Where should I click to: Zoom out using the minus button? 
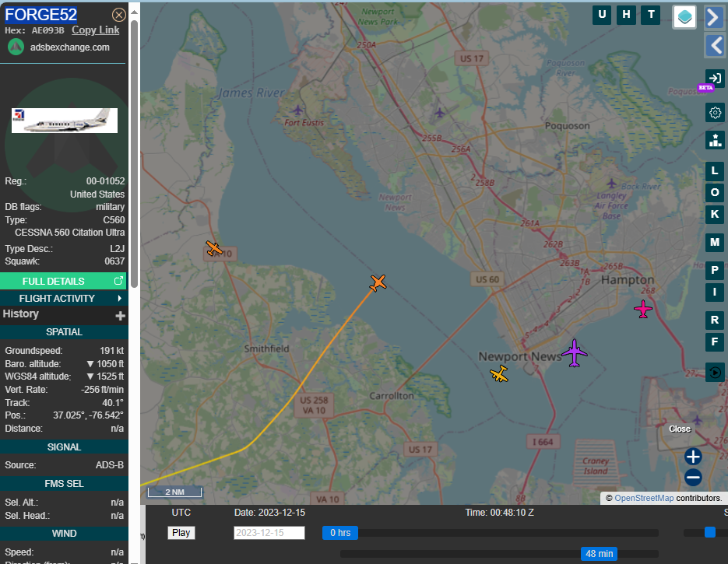(x=693, y=478)
